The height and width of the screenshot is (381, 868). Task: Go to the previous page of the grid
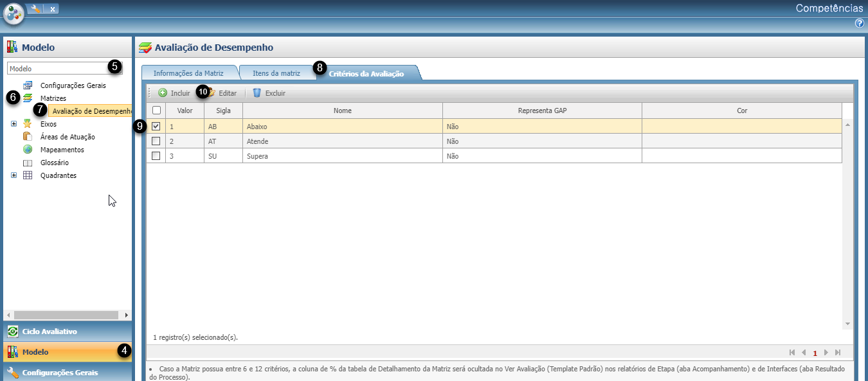(x=804, y=353)
